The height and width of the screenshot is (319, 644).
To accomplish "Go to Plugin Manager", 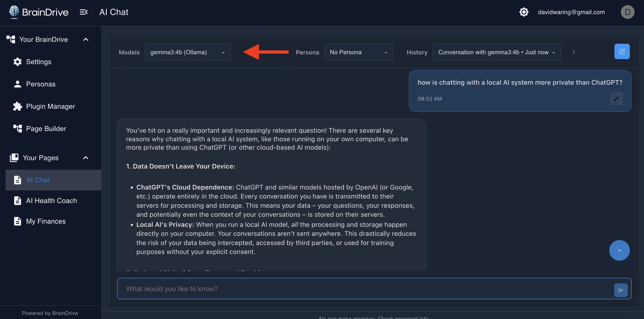I will click(50, 106).
